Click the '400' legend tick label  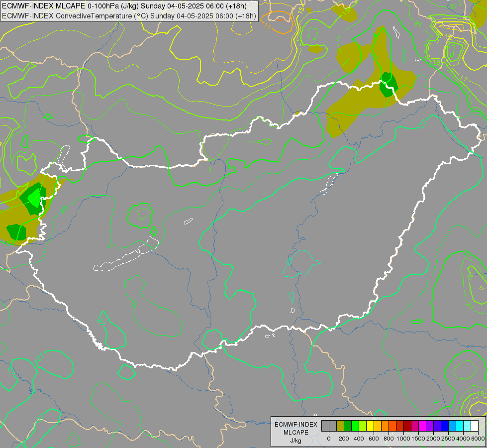click(359, 439)
